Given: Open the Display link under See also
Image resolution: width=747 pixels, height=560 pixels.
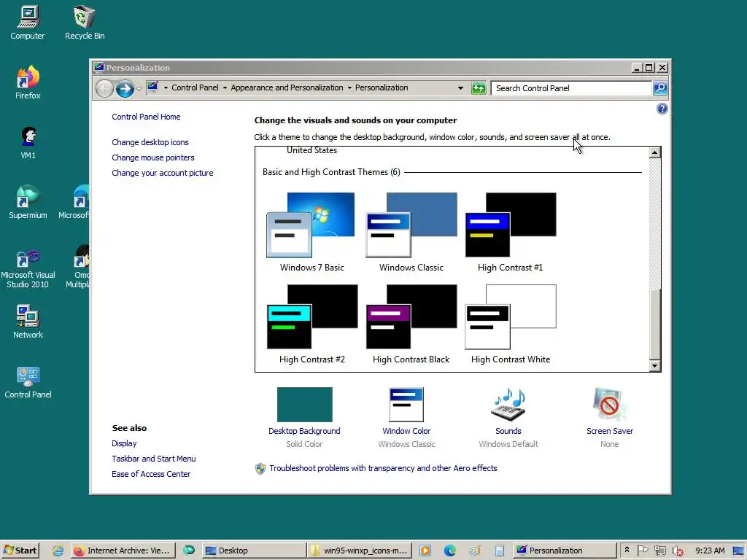Looking at the screenshot, I should [x=124, y=443].
